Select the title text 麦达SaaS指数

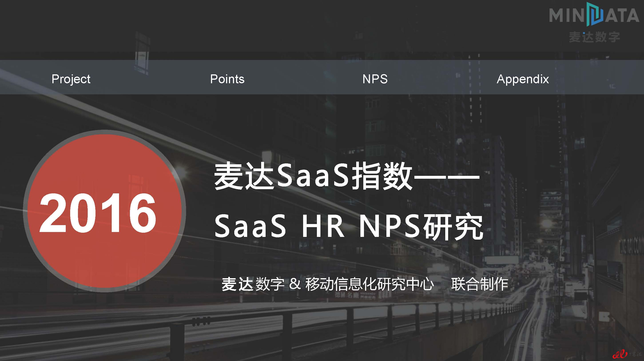pos(313,176)
